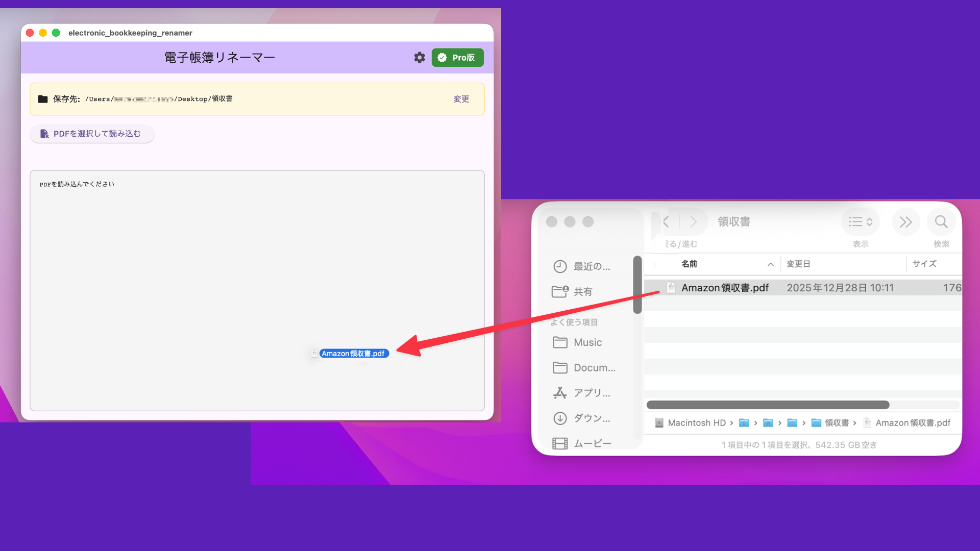Open Finder view options 表示 control
Image resolution: width=980 pixels, height=551 pixels.
(861, 221)
